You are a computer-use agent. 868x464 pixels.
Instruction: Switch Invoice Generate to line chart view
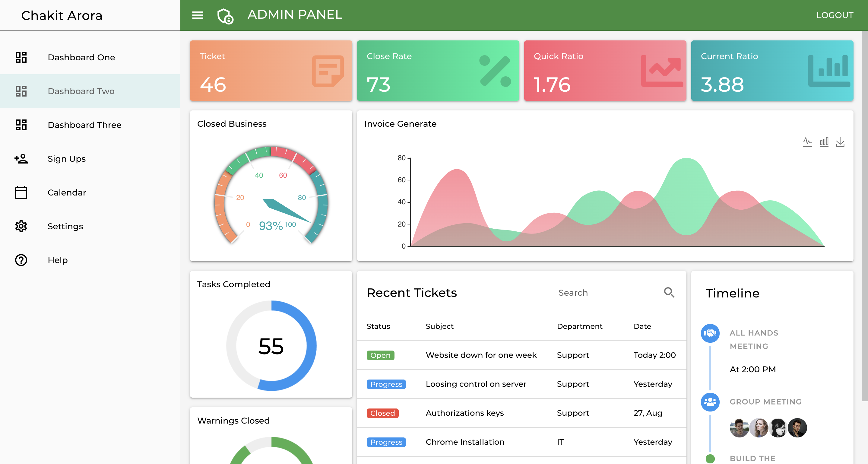click(x=807, y=141)
